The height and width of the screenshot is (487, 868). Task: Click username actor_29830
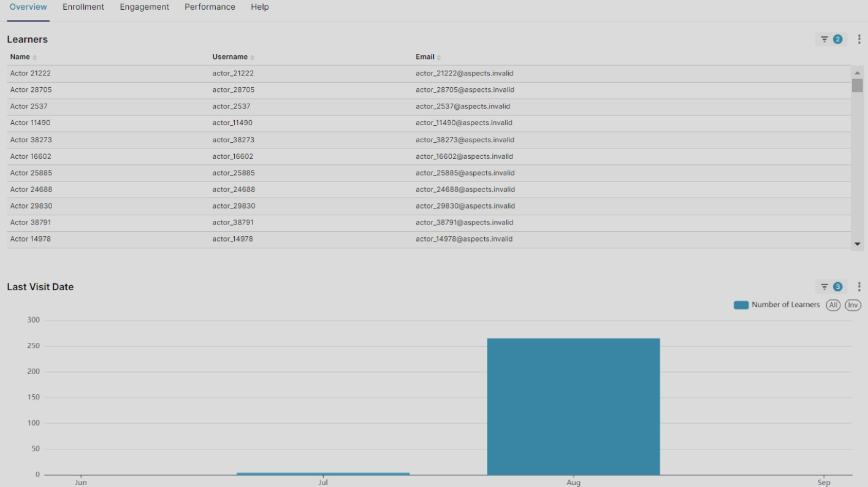(234, 206)
